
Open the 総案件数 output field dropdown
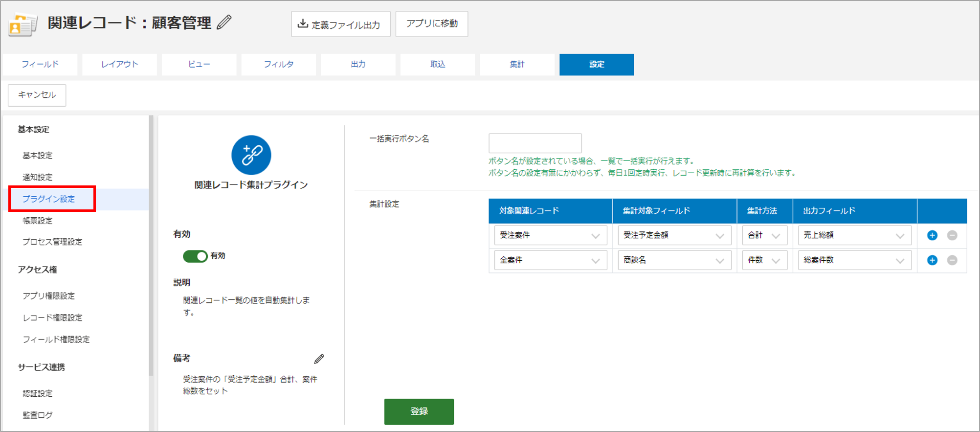[855, 260]
